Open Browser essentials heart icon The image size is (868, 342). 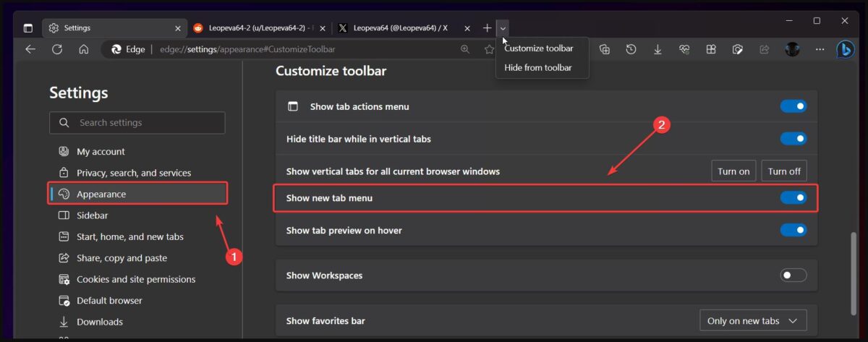684,49
